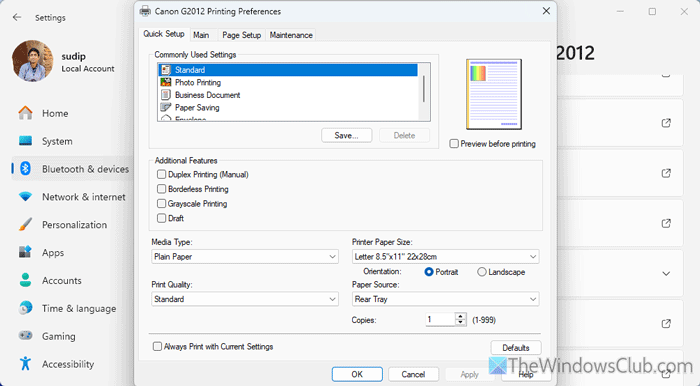Open the Print Quality dropdown
Image resolution: width=700 pixels, height=386 pixels.
[245, 299]
